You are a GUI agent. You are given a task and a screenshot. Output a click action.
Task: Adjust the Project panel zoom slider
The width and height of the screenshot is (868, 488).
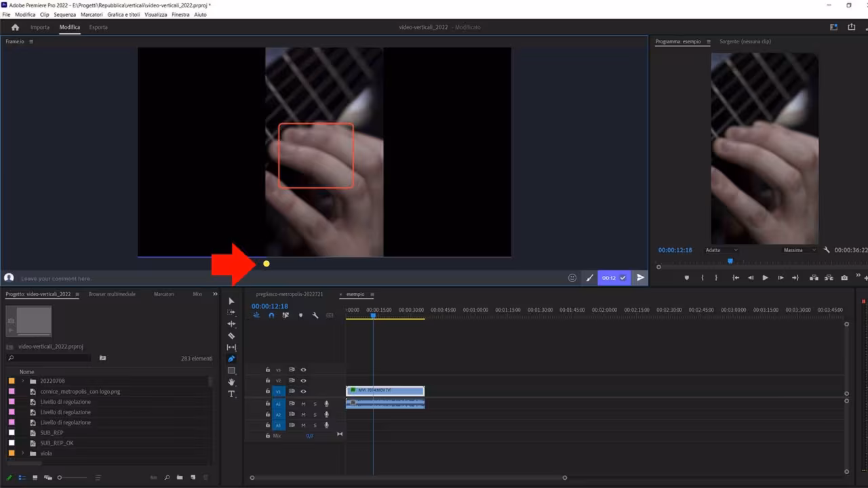[59, 477]
